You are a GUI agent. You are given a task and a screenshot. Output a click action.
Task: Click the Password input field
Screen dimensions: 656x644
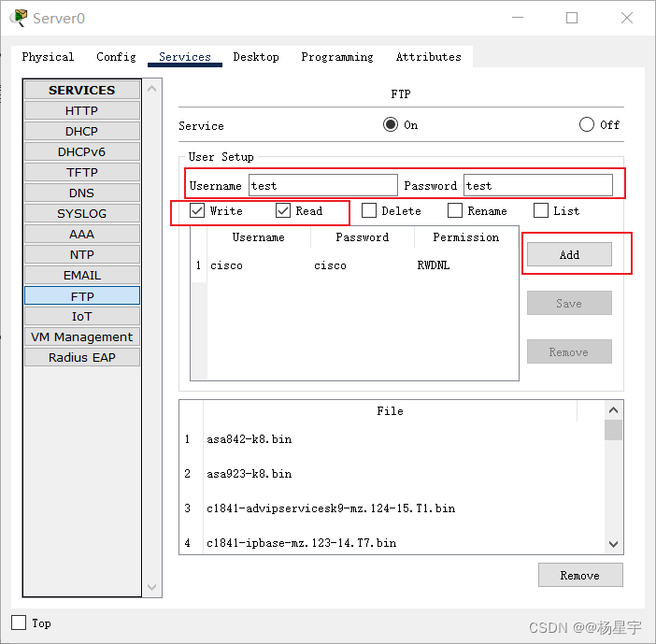[538, 185]
